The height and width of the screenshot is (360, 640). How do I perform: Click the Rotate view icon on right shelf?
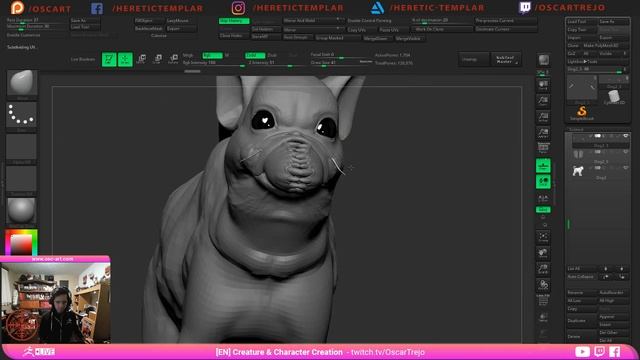point(543,285)
